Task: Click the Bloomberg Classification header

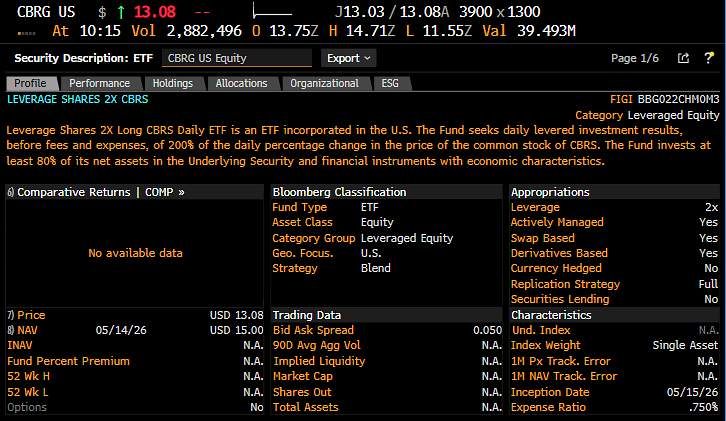Action: [387, 192]
